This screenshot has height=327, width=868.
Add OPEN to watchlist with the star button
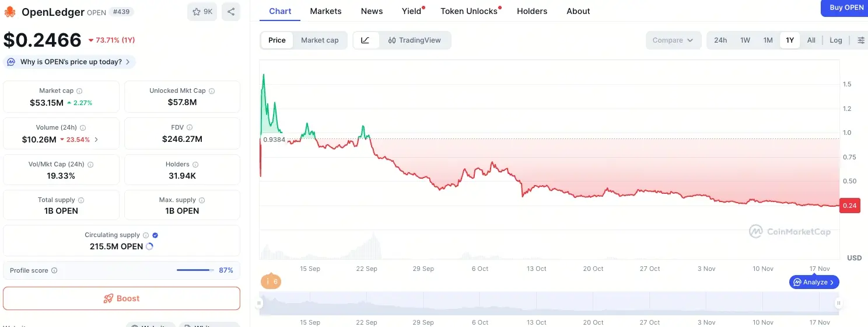202,12
